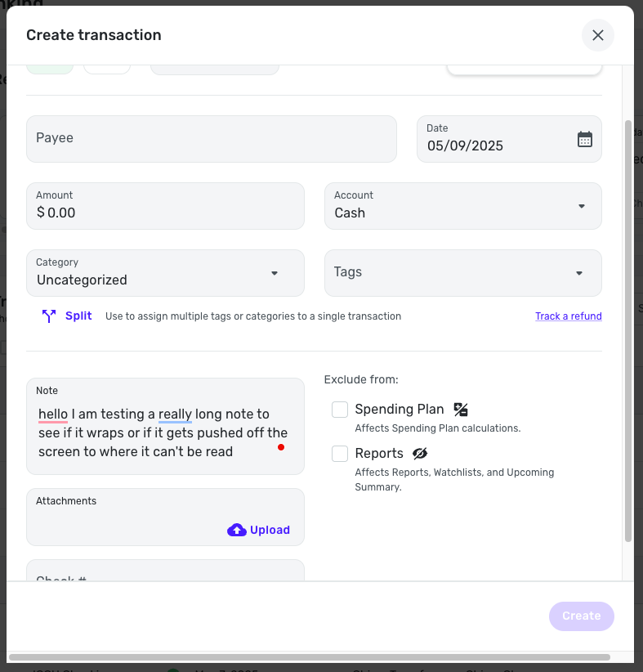Click the horizontal scrollbar at the bottom
The image size is (643, 672).
[x=309, y=656]
